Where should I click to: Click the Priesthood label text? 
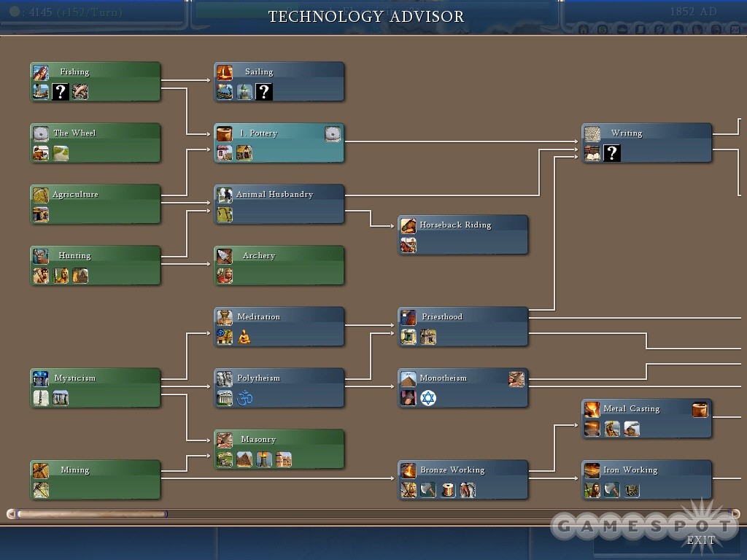click(x=442, y=316)
